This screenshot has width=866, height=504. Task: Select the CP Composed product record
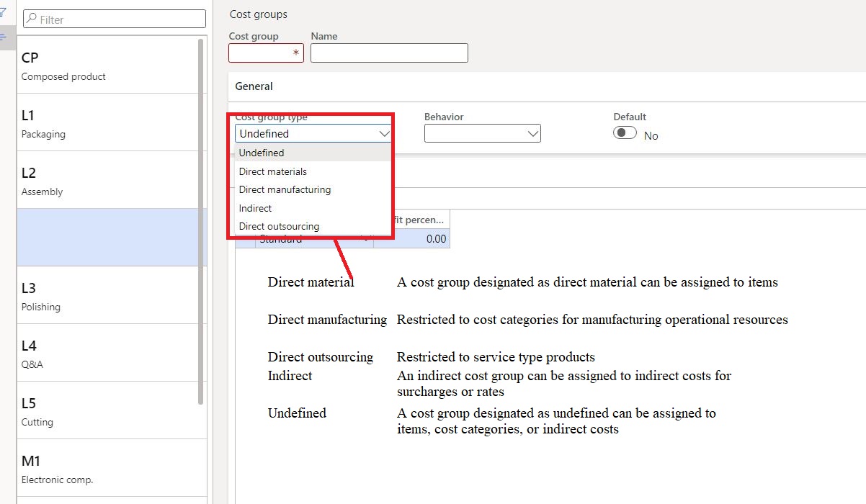click(108, 66)
